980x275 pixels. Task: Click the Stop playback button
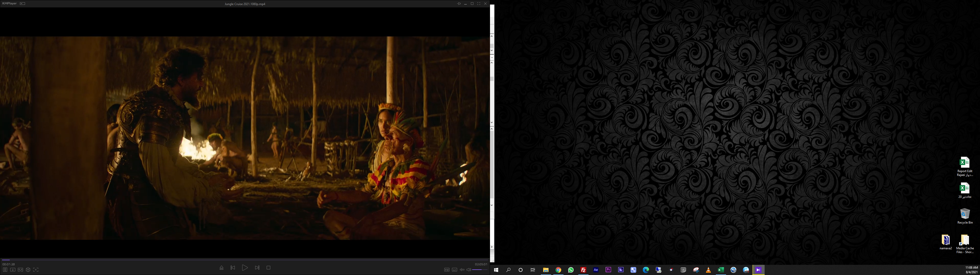268,268
